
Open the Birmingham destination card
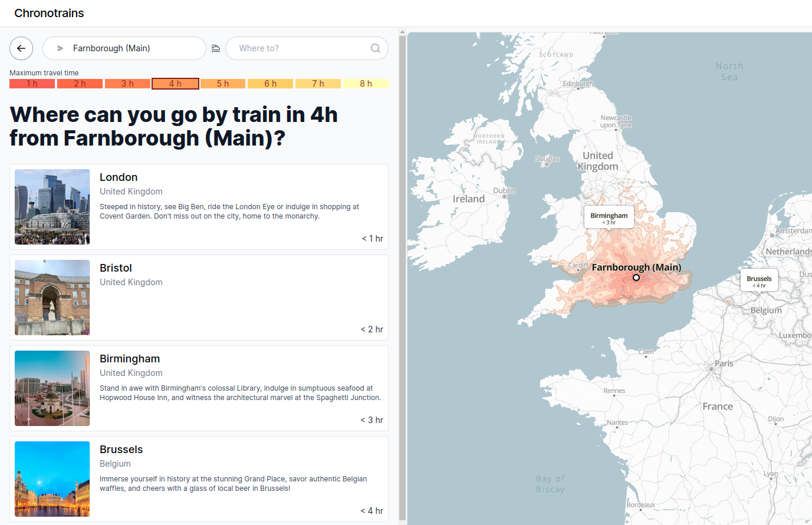tap(199, 388)
